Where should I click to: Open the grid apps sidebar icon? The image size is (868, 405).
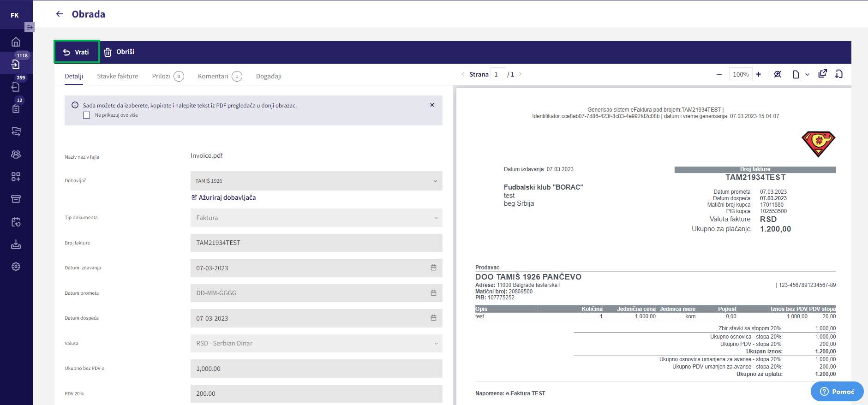tap(16, 177)
